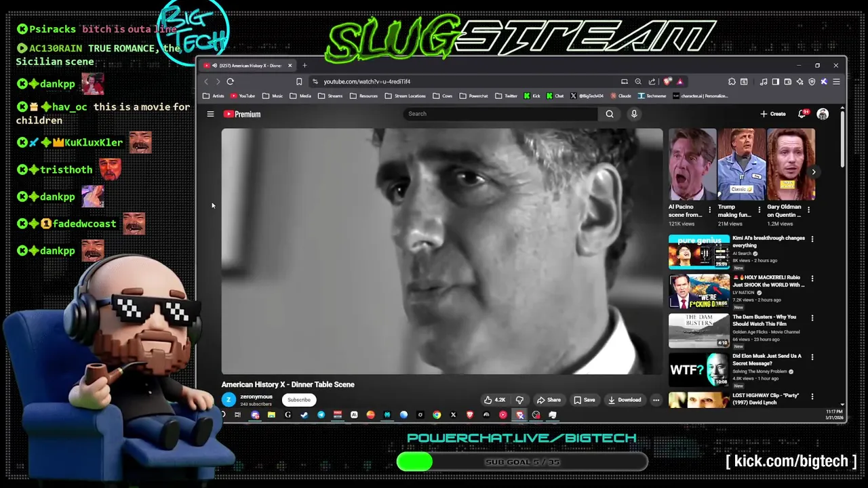The height and width of the screenshot is (488, 868).
Task: Share the video using the Share button
Action: click(x=548, y=400)
